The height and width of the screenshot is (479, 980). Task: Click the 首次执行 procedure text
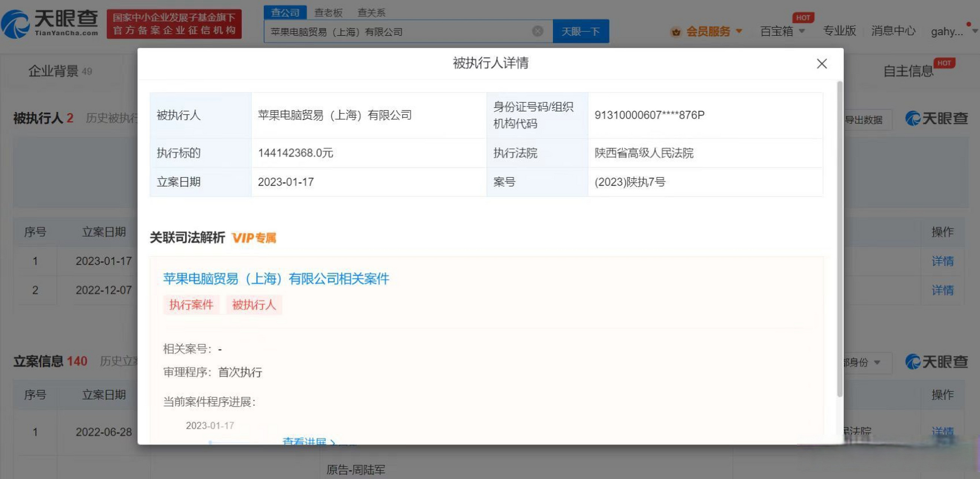coord(240,372)
